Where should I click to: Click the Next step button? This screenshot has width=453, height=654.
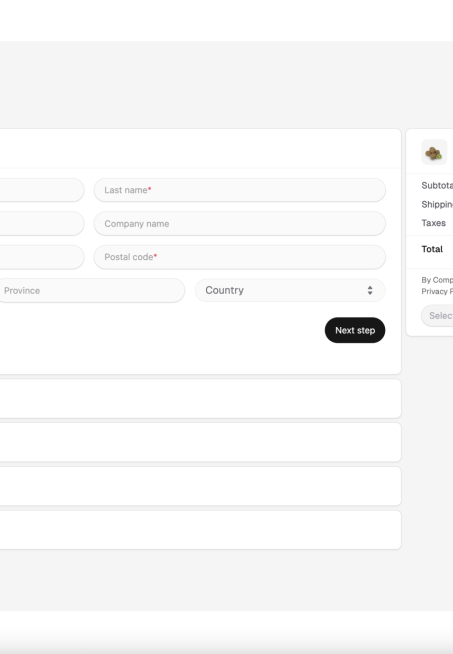point(355,330)
